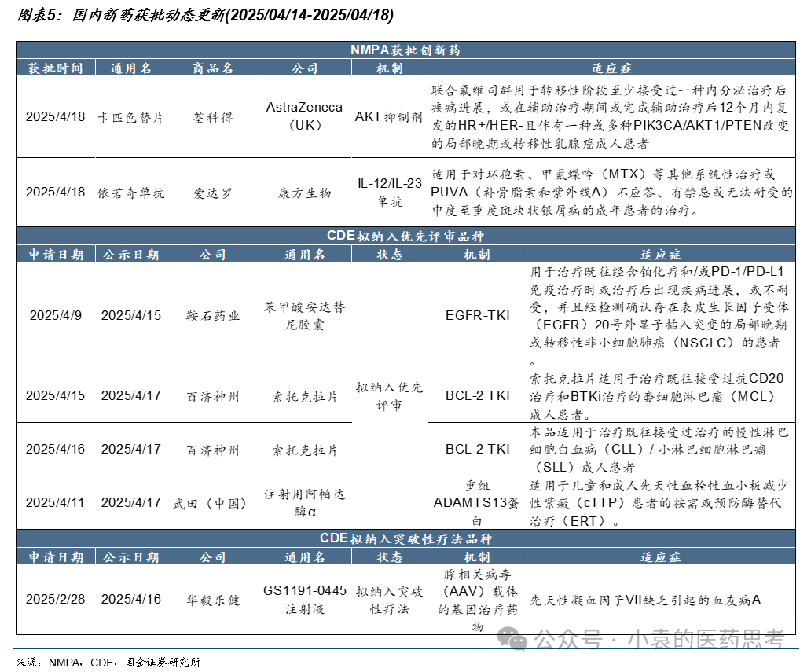The height and width of the screenshot is (672, 811).
Task: Click the 华毅乐健 company cell
Action: [213, 600]
